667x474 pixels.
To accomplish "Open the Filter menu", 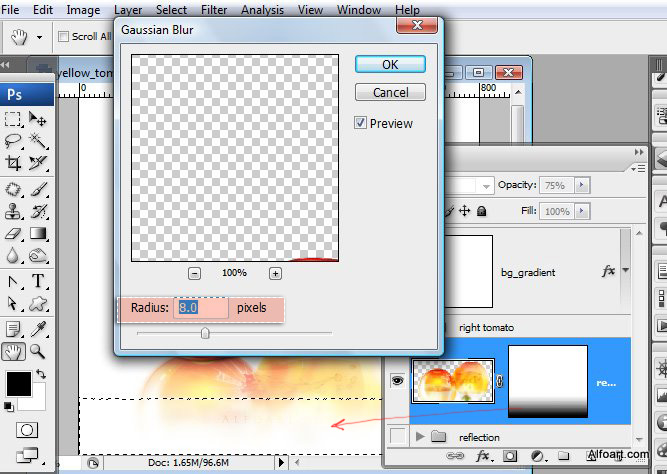I will (x=214, y=10).
